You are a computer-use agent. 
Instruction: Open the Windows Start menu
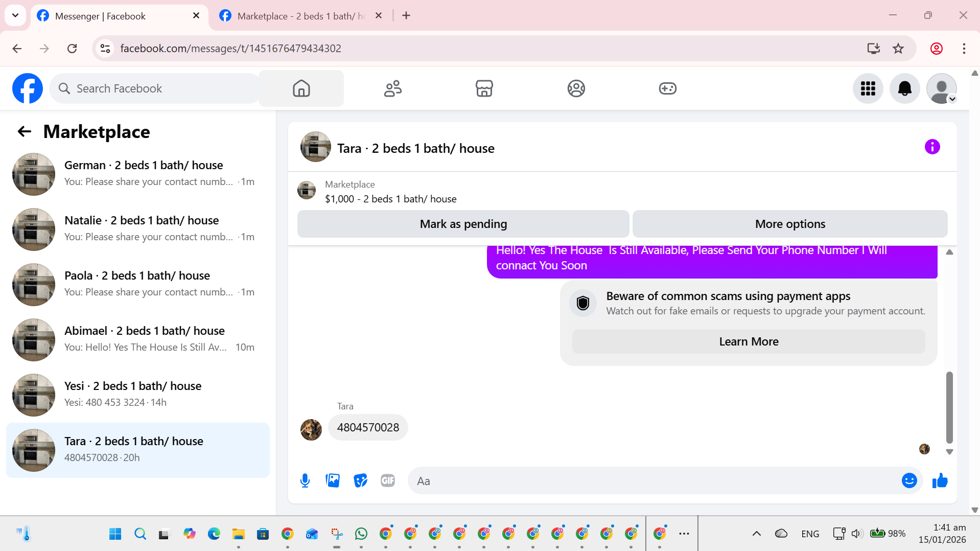[115, 534]
